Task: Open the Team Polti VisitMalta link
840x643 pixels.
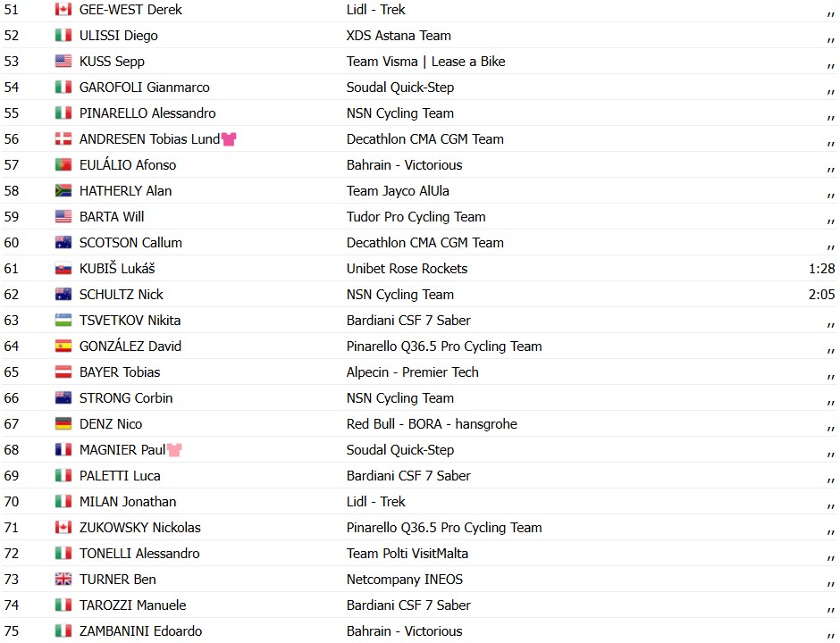Action: 407,554
